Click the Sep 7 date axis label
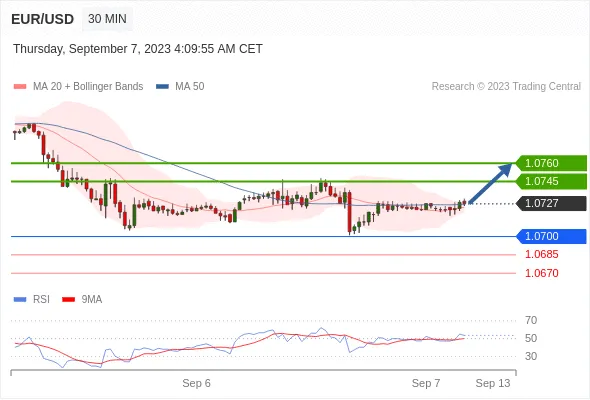 426,383
